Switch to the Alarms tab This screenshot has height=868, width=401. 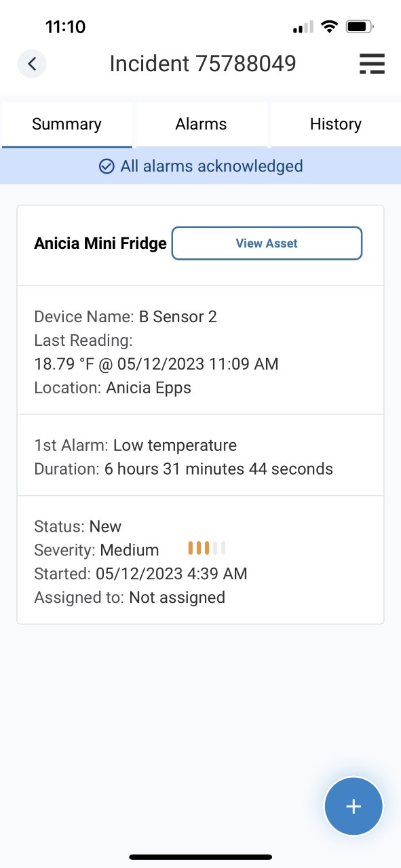[201, 124]
